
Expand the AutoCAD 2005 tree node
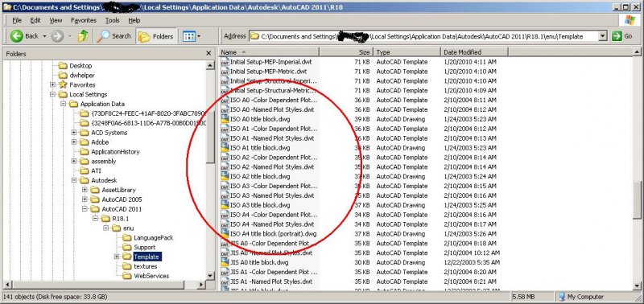click(85, 199)
